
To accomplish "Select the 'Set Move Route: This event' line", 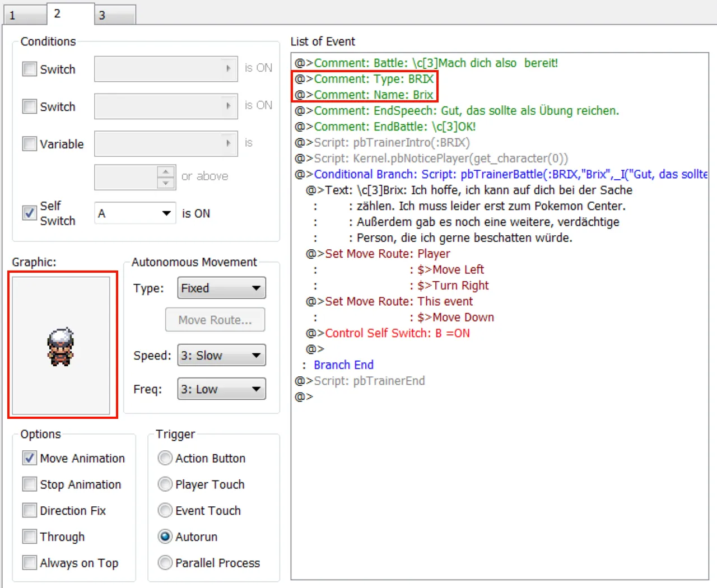I will click(389, 301).
